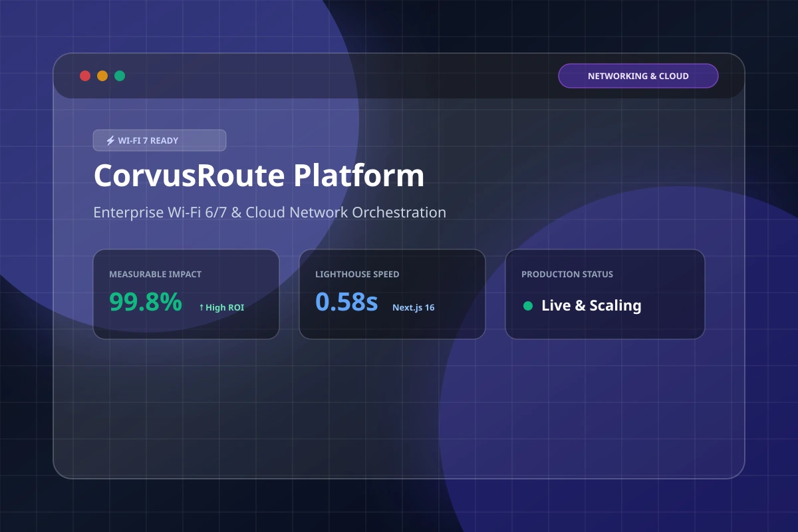Click the Live & Scaling text

591,306
